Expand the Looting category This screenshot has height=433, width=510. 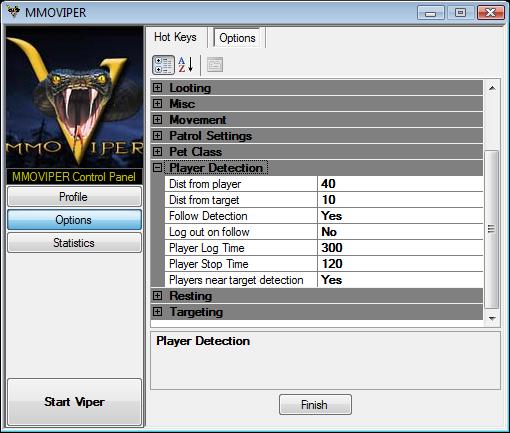coord(157,88)
